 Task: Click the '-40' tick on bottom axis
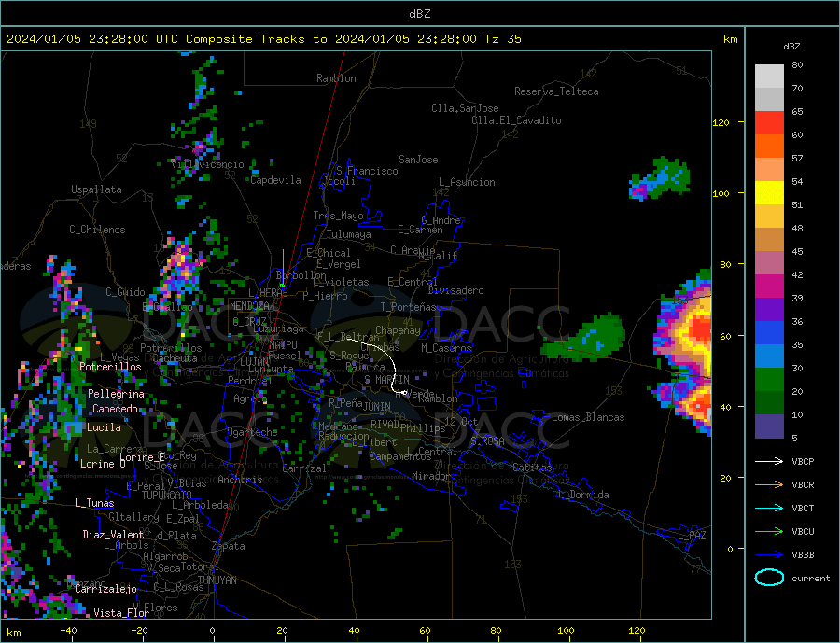68,630
